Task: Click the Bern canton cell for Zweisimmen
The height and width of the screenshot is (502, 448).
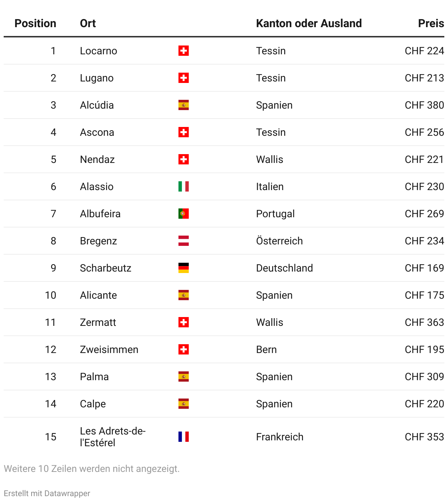Action: point(266,349)
